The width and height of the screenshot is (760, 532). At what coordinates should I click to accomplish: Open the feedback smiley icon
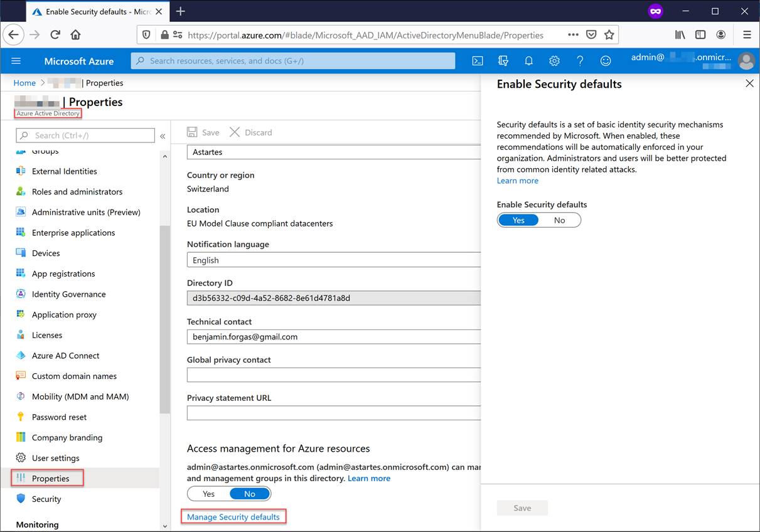tap(606, 61)
